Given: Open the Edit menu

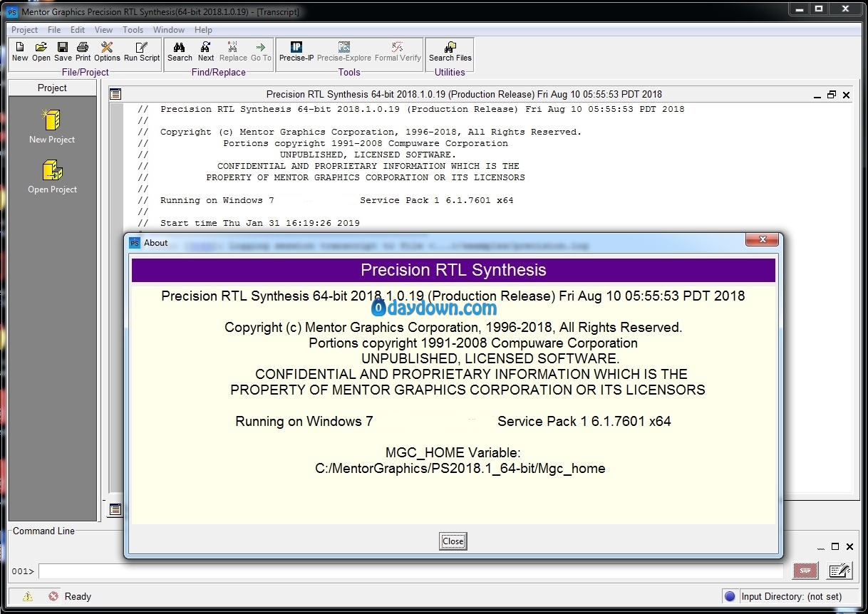Looking at the screenshot, I should click(78, 30).
